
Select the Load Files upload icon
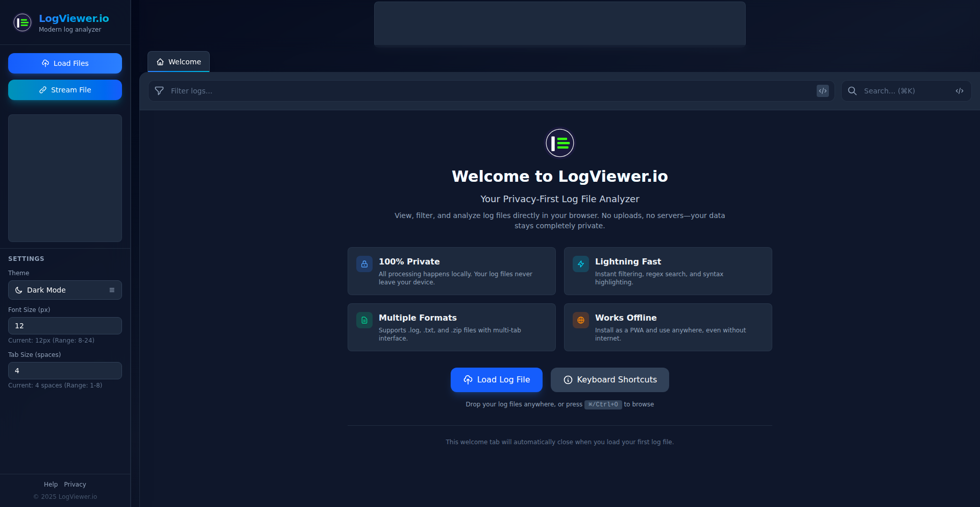pyautogui.click(x=46, y=63)
